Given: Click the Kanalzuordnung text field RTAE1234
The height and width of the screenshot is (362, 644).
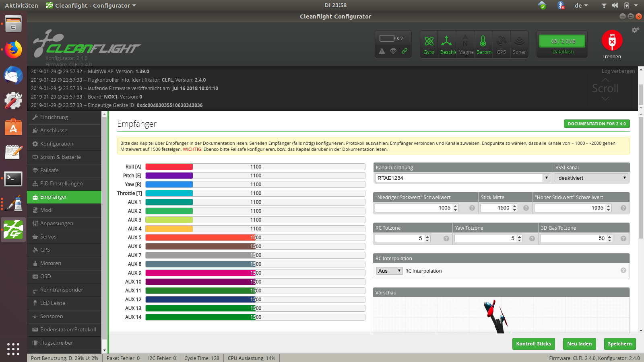Looking at the screenshot, I should pos(459,178).
